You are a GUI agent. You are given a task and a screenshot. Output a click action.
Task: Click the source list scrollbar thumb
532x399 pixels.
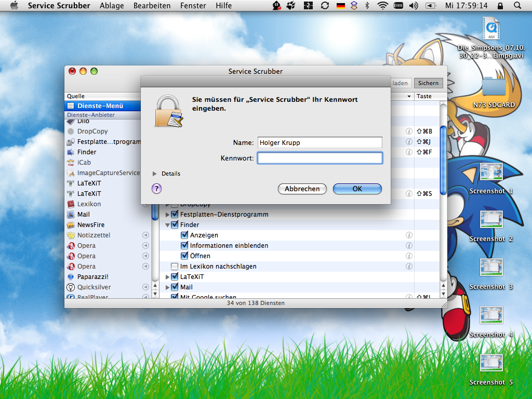155,212
